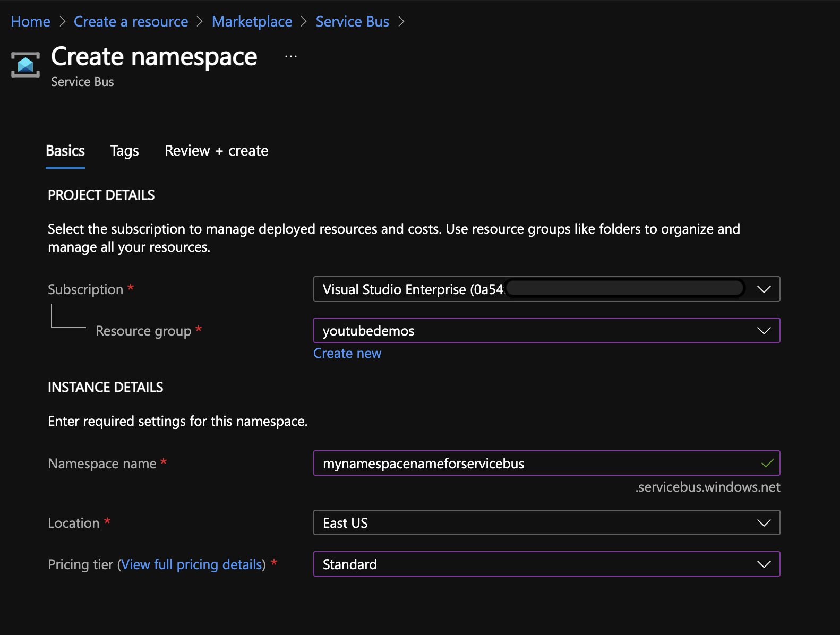Open the Service Bus breadcrumb
This screenshot has width=840, height=635.
[x=352, y=22]
